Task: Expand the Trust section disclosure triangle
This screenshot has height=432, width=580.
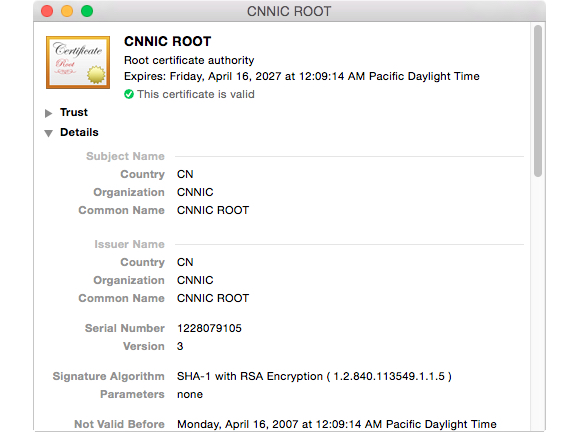Action: pyautogui.click(x=48, y=113)
